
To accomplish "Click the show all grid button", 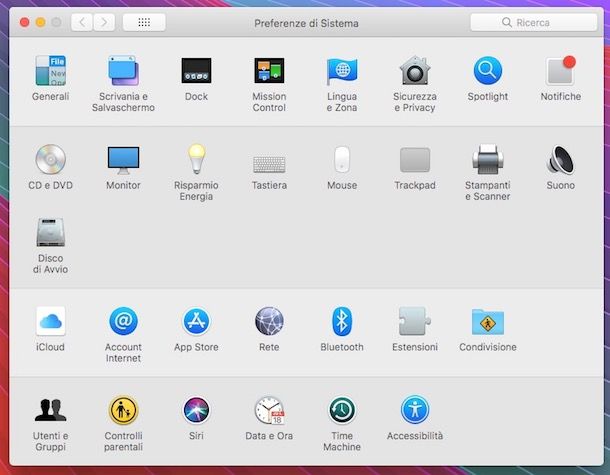I will point(144,22).
